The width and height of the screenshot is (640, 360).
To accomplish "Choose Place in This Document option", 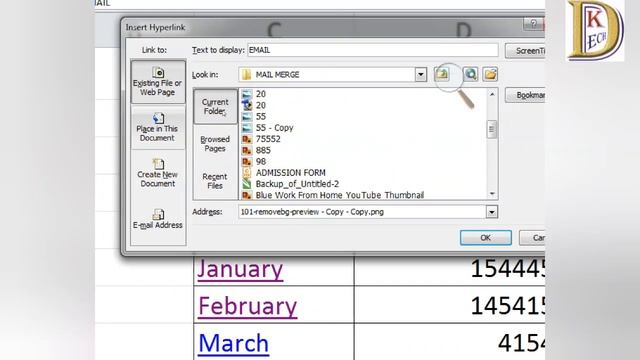I will [158, 127].
